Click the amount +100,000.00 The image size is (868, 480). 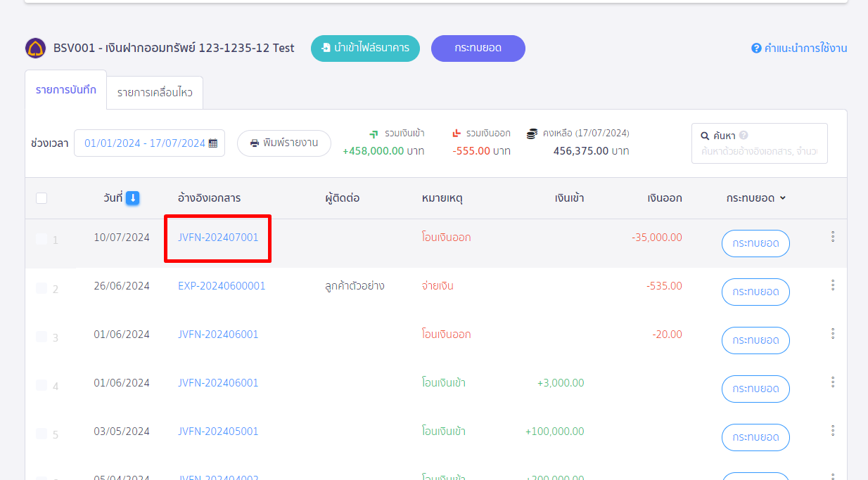(554, 432)
